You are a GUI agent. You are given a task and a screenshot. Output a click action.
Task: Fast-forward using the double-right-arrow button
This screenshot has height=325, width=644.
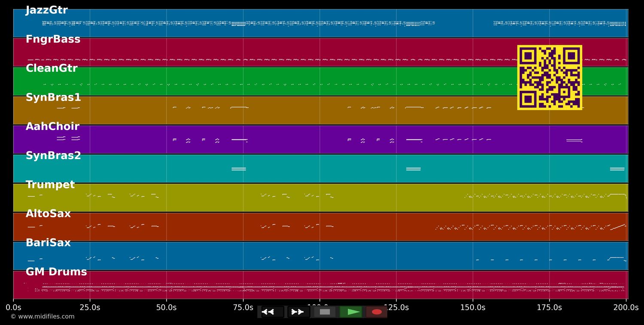coord(298,312)
